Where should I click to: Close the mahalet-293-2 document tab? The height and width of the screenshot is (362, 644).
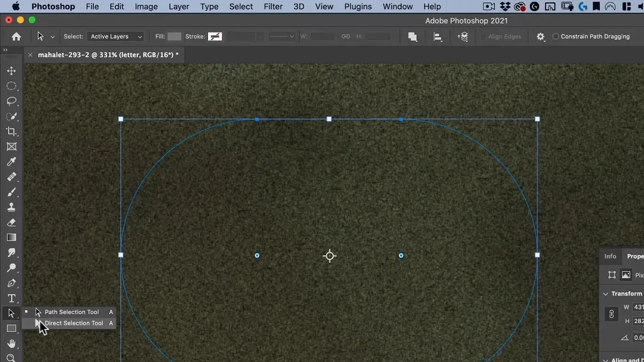(30, 55)
